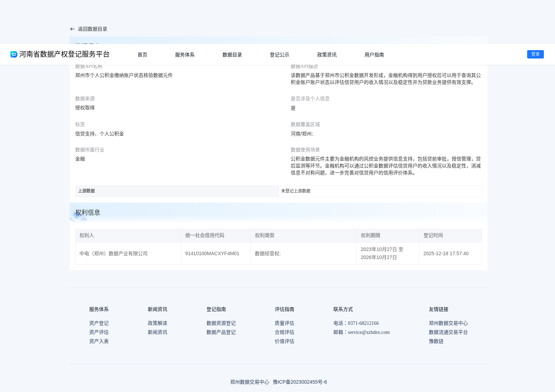Open footer link 资产登记

(99, 323)
